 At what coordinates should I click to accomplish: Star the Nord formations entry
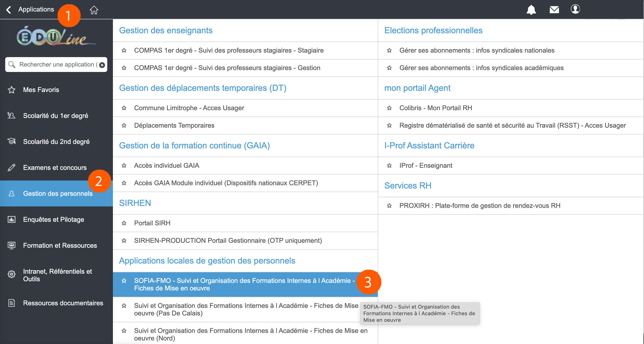[x=124, y=331]
